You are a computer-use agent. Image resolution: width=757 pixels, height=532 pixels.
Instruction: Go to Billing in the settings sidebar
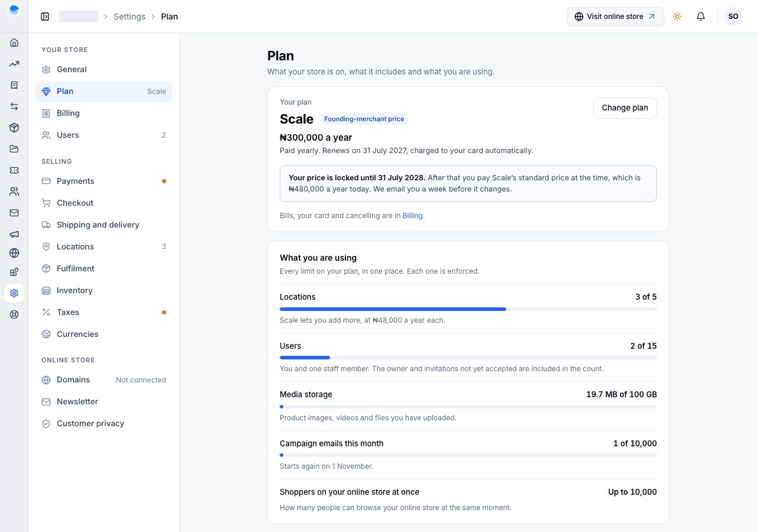point(103,113)
